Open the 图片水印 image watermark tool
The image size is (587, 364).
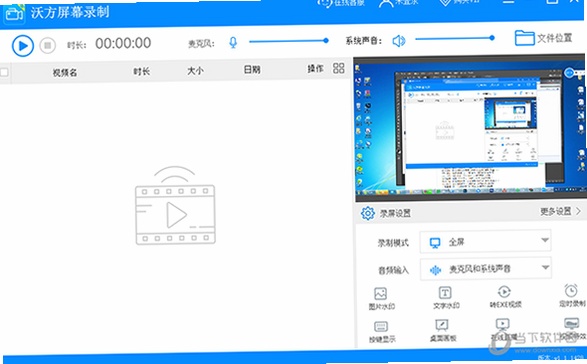click(x=381, y=298)
